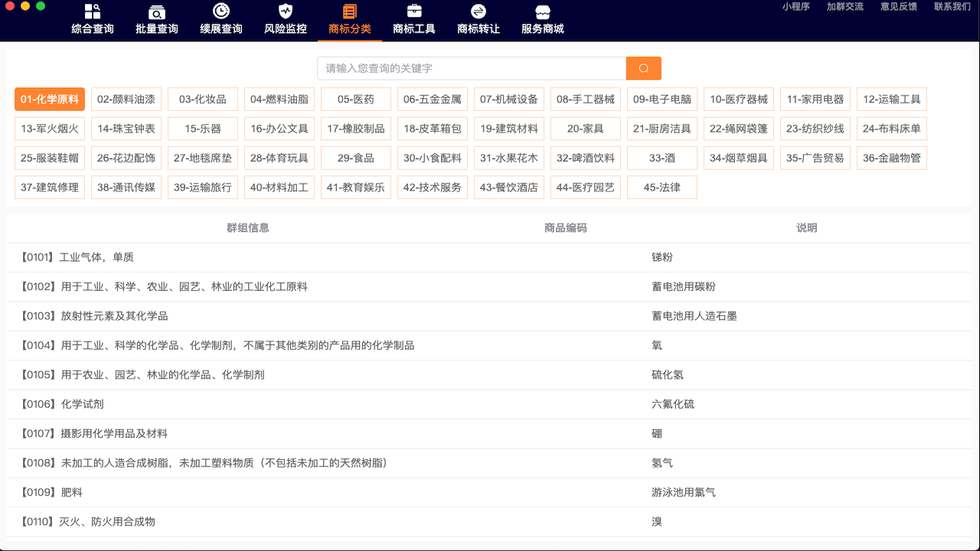Open 批量查询 using its toolbar icon
Screen dimensions: 980x551
pos(156,11)
